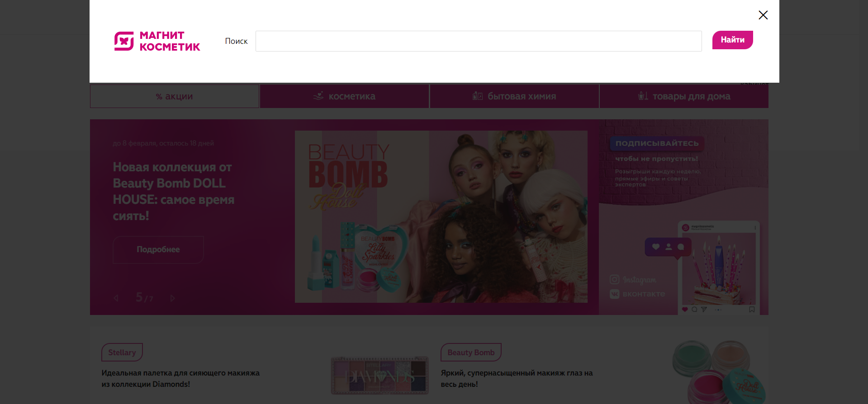Image resolution: width=868 pixels, height=404 pixels.
Task: Click the household chemicals icon on бытовая химия tab
Action: coord(478,96)
